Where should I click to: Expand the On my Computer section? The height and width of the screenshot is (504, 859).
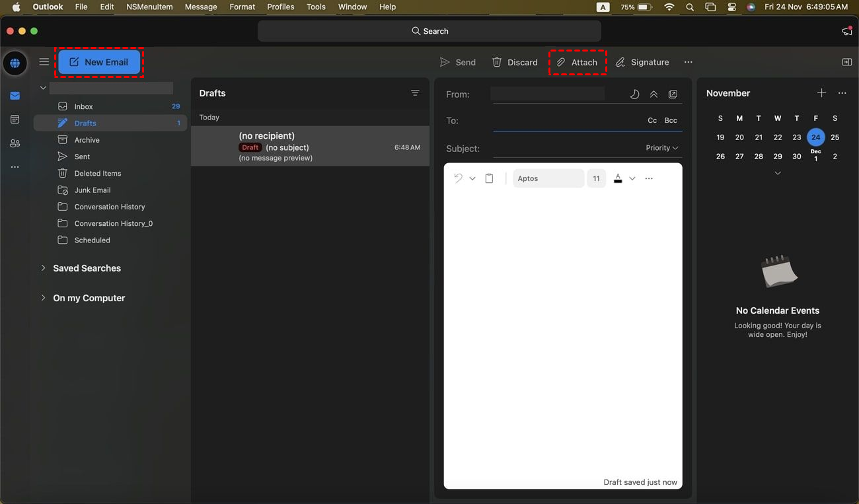44,298
